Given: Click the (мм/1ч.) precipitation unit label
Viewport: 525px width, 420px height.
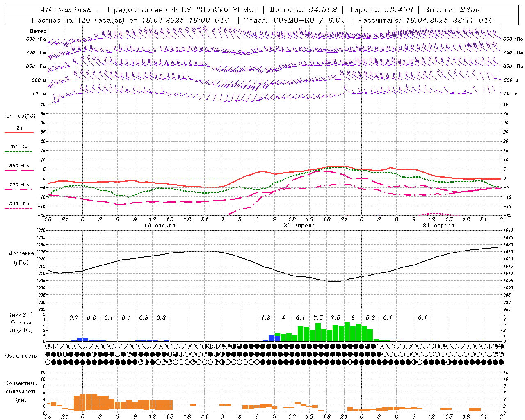Looking at the screenshot, I should [x=21, y=330].
